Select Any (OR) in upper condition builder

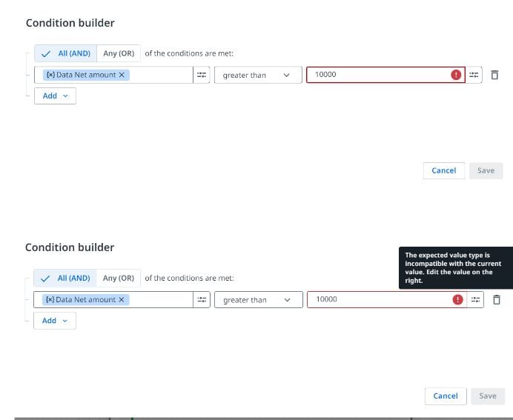tap(119, 53)
